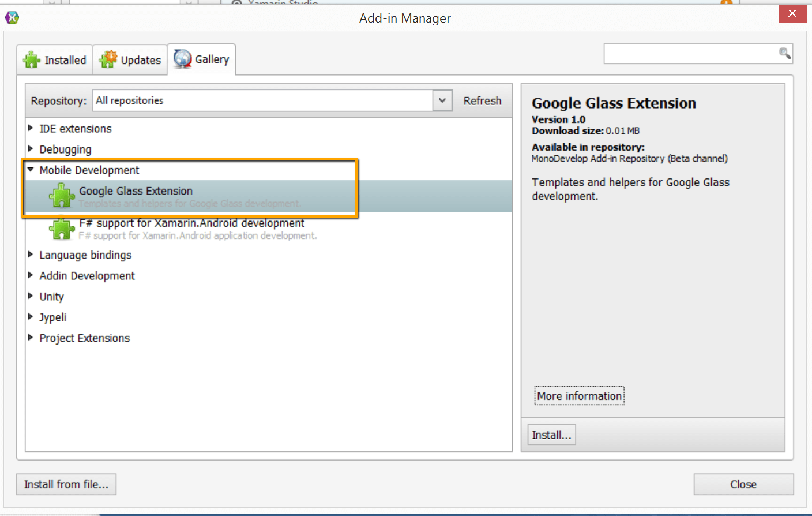Click the search magnifier icon
The width and height of the screenshot is (812, 516).
pos(784,54)
